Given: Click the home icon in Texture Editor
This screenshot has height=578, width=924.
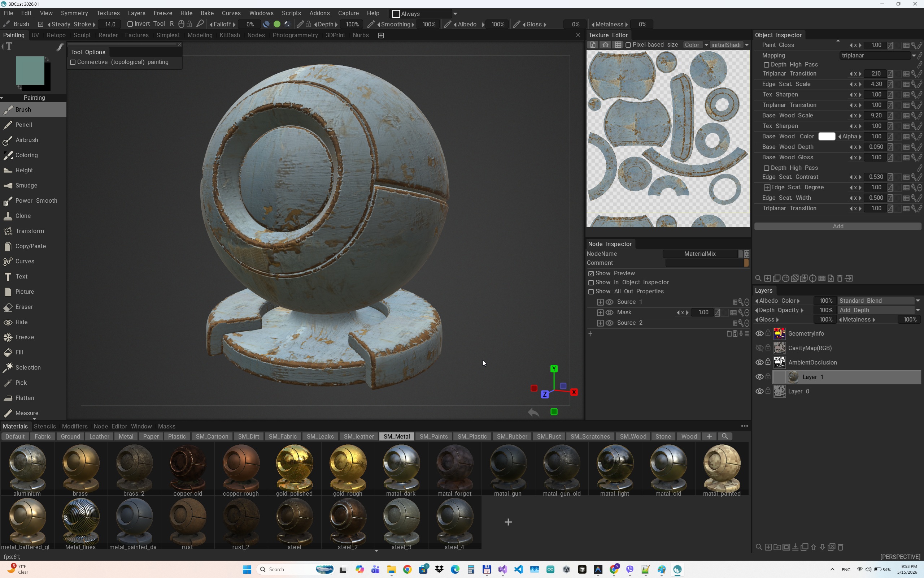Looking at the screenshot, I should click(x=605, y=45).
